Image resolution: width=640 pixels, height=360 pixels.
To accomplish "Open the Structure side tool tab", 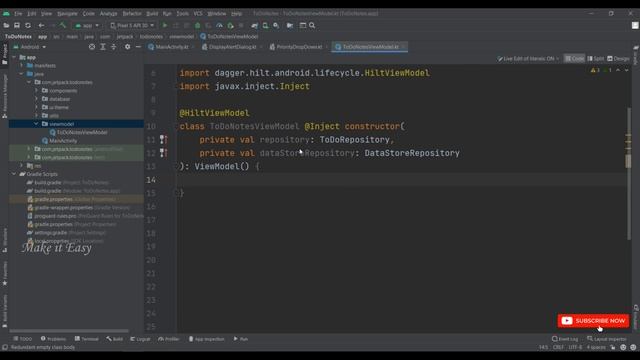I will (x=4, y=240).
